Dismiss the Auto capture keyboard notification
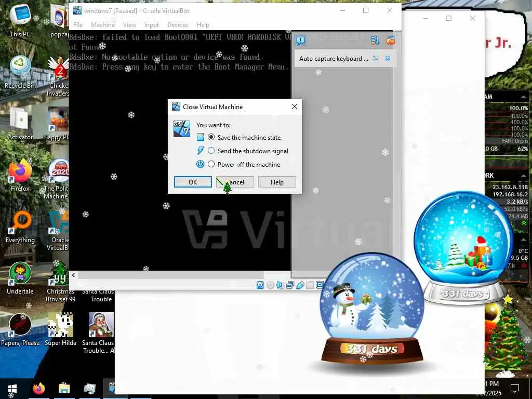 tap(388, 58)
